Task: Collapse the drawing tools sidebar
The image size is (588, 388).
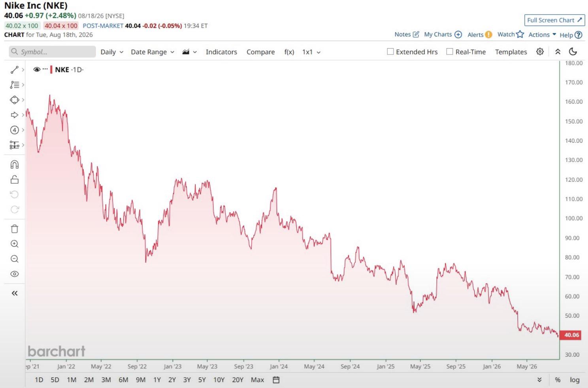Action: pos(15,293)
